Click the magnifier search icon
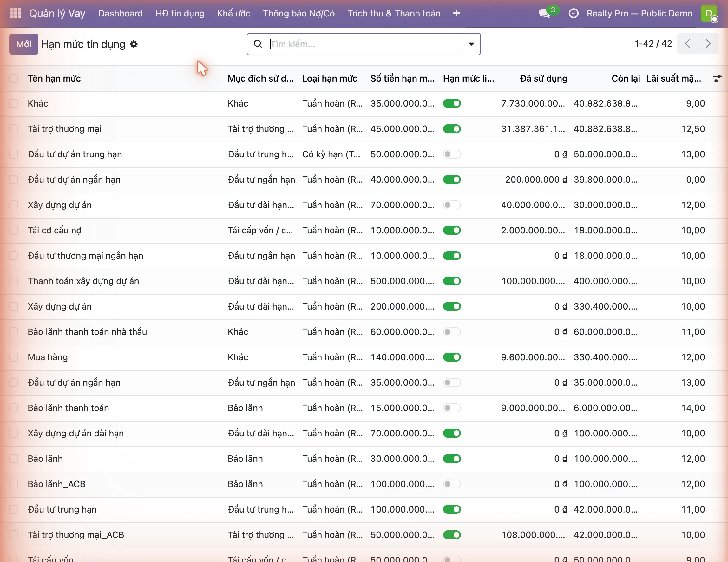The image size is (728, 562). [x=258, y=44]
